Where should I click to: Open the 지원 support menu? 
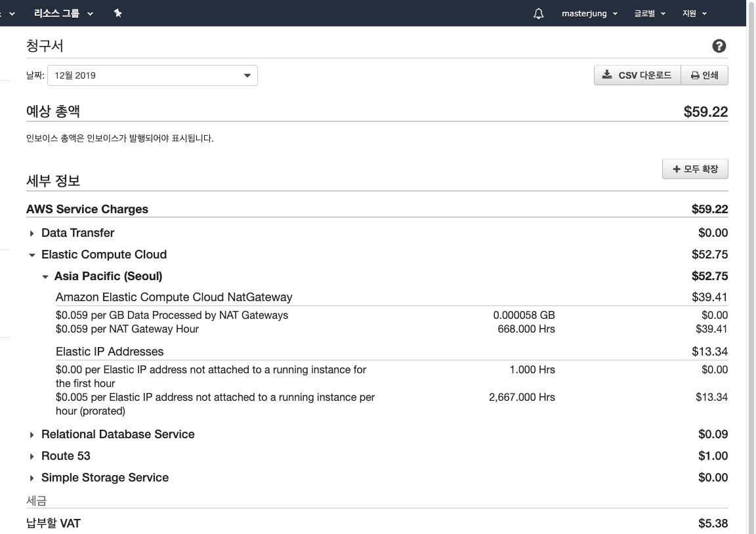694,14
